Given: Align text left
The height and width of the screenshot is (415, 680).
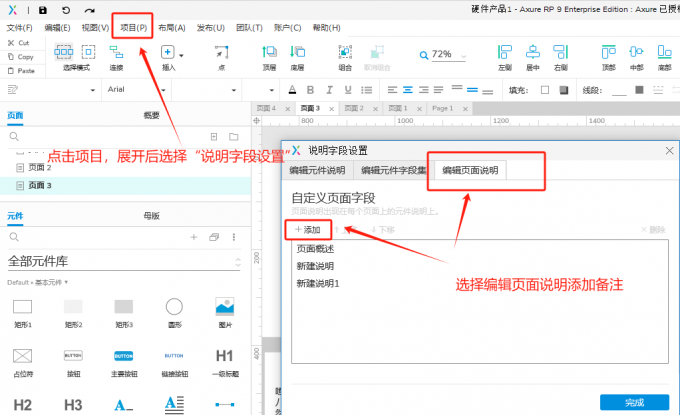Looking at the screenshot, I should (392, 90).
